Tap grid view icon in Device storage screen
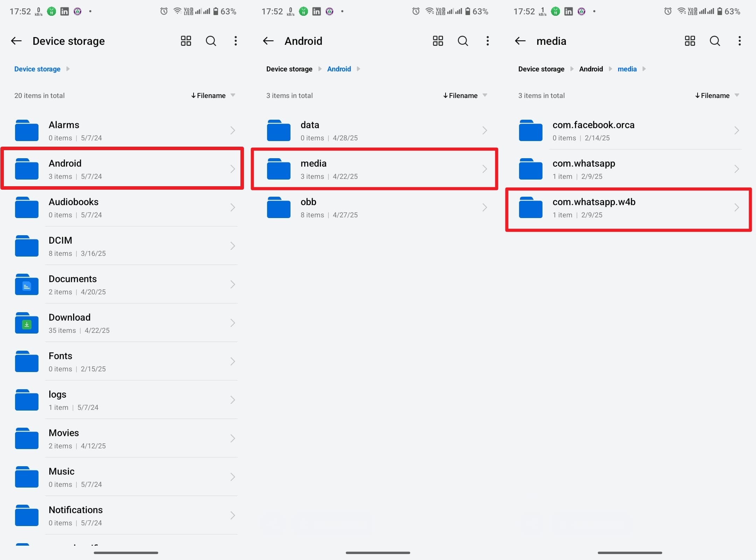The height and width of the screenshot is (560, 756). [186, 41]
